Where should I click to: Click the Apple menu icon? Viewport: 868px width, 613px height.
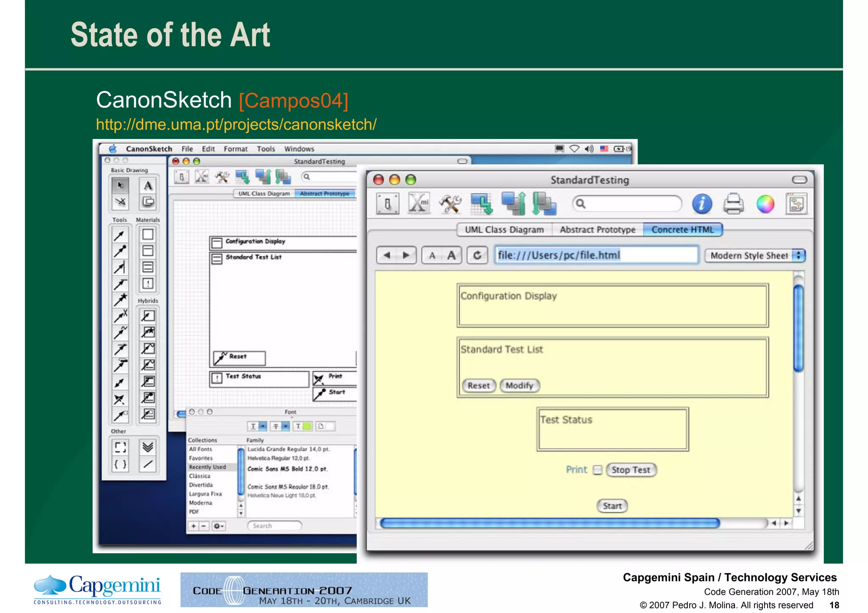click(x=113, y=149)
